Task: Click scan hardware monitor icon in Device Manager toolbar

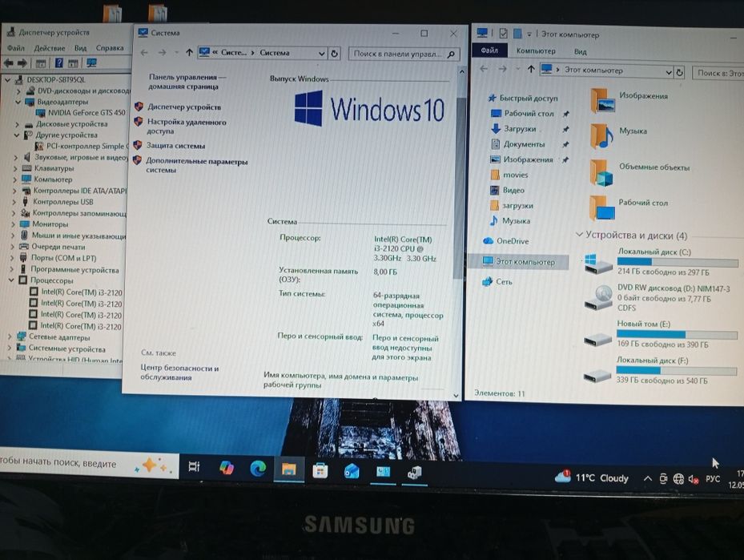Action: coord(91,63)
